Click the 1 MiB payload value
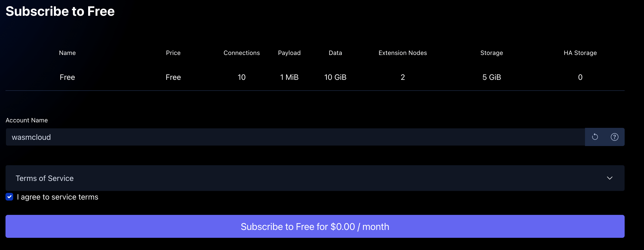The image size is (644, 250). [289, 77]
